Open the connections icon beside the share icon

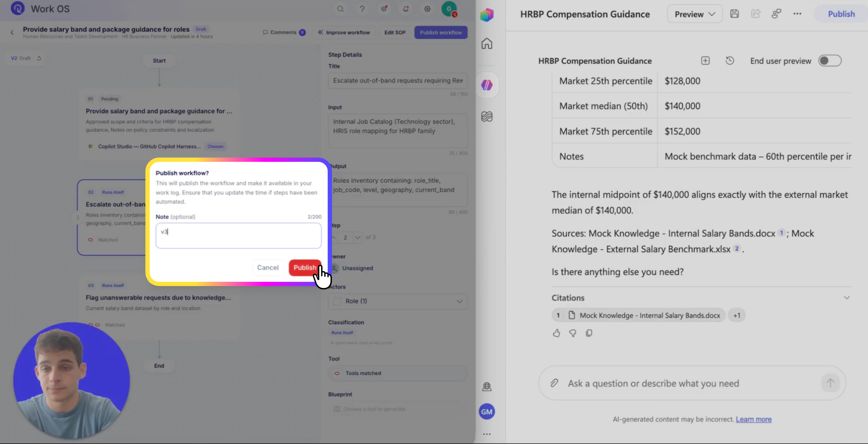pos(776,14)
